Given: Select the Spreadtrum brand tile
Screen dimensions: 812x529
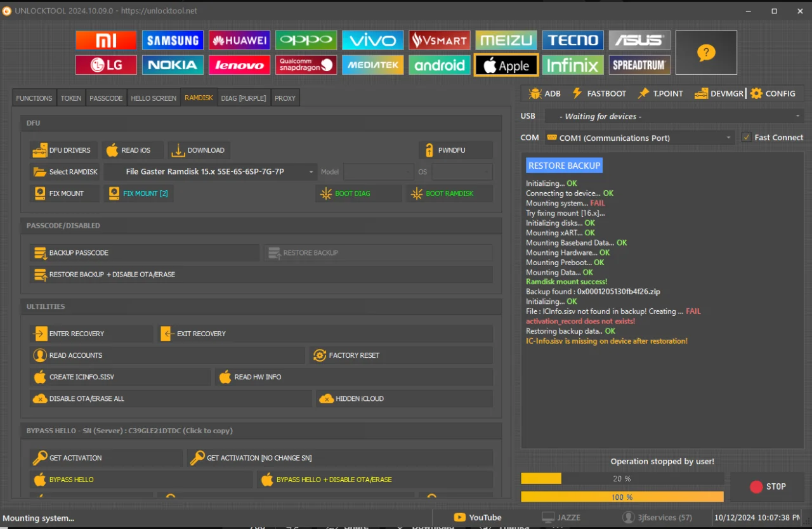Looking at the screenshot, I should tap(639, 65).
